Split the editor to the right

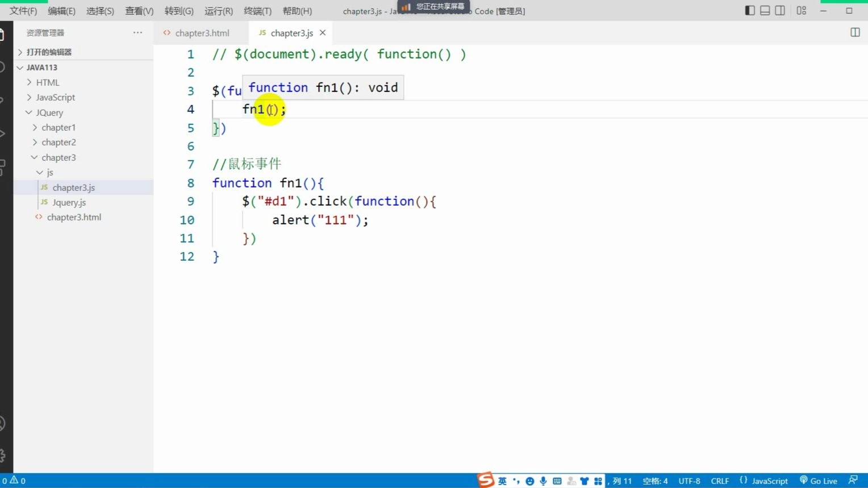855,32
